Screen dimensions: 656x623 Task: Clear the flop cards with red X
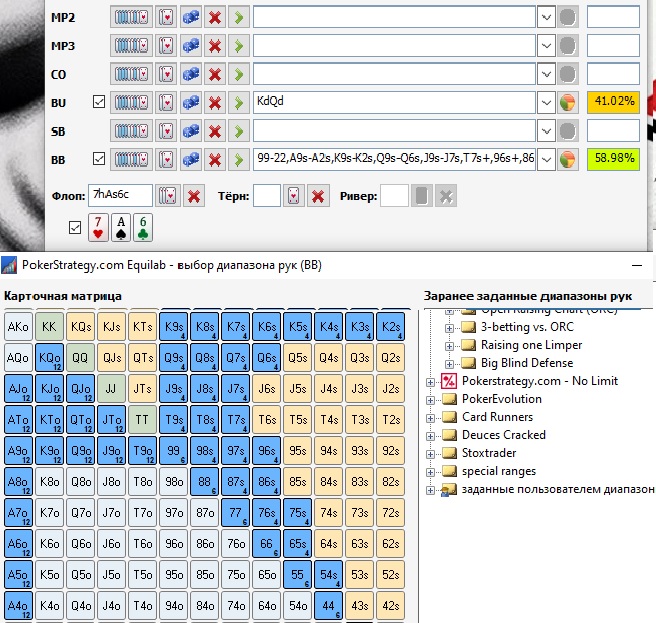pos(194,196)
